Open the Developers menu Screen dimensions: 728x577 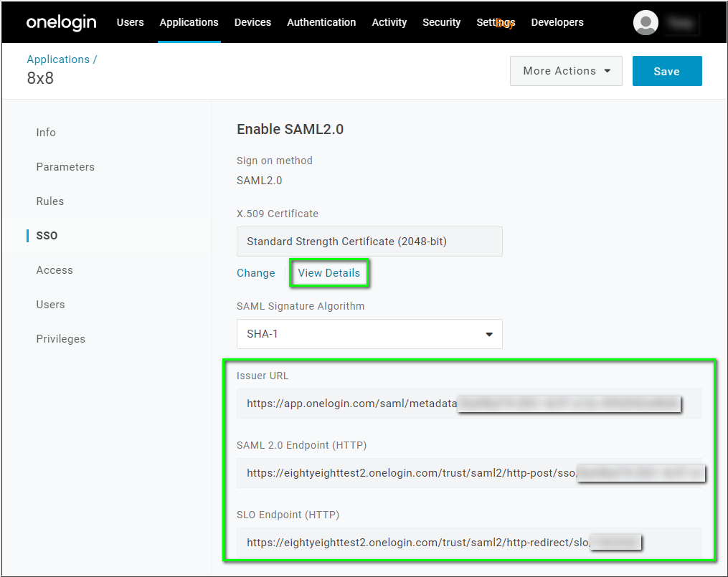coord(557,22)
